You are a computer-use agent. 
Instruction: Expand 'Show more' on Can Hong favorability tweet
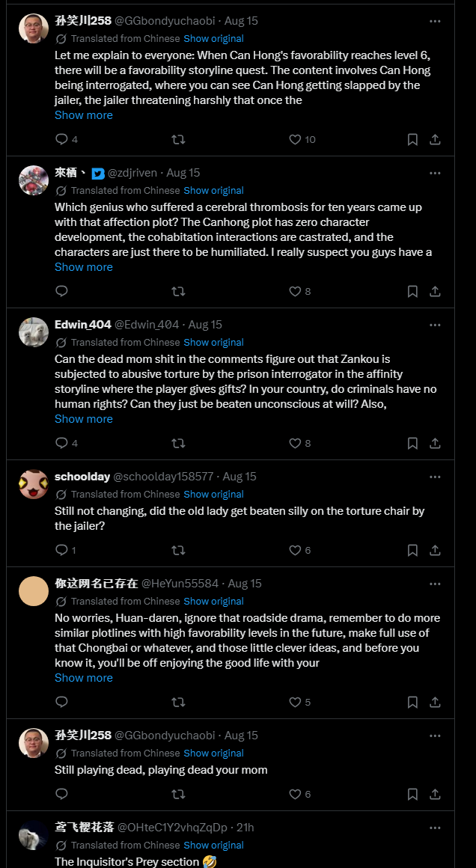tap(84, 115)
